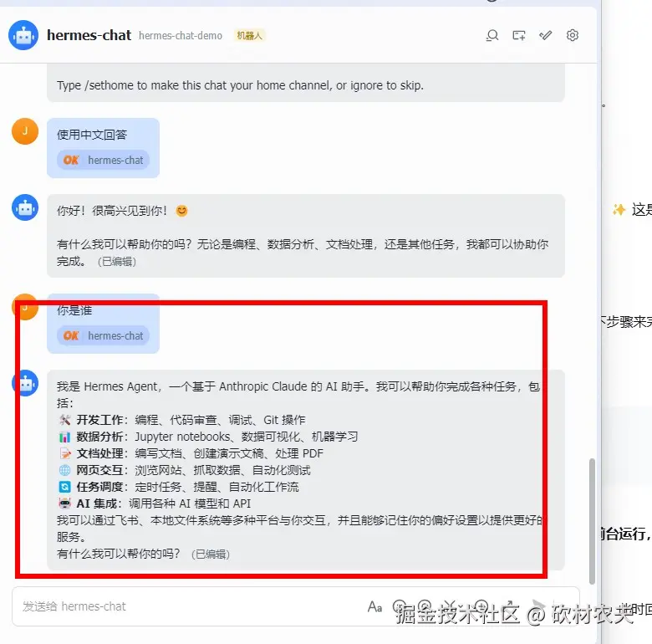Screen dimensions: 652x644
Task: Open chat settings gear icon
Action: tap(573, 35)
